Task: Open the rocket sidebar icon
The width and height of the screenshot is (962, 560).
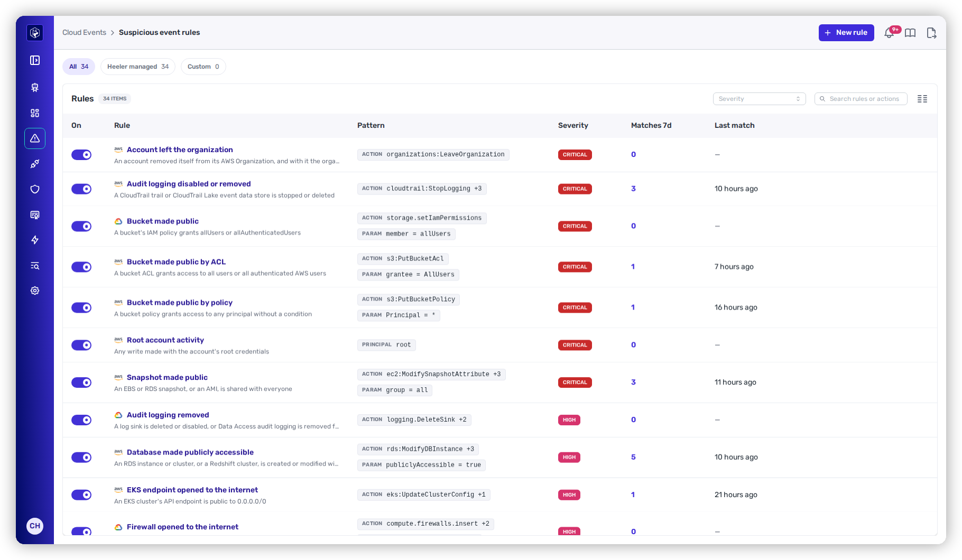Action: pyautogui.click(x=35, y=164)
